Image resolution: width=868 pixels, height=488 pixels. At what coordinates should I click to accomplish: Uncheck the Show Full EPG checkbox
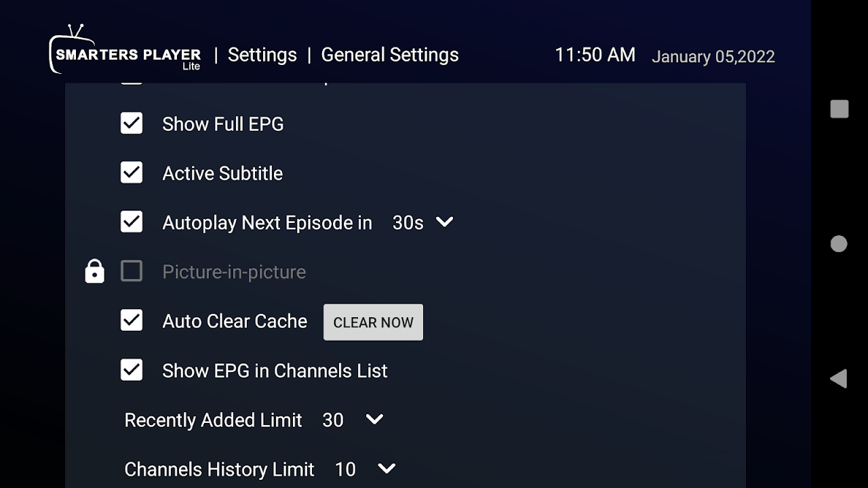(132, 123)
